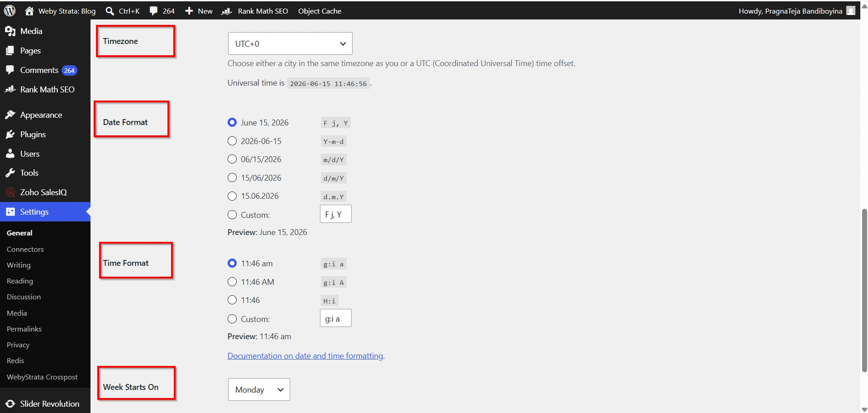Click the search magnifier icon next to Ctrl+K
This screenshot has height=413, width=868.
click(x=110, y=11)
